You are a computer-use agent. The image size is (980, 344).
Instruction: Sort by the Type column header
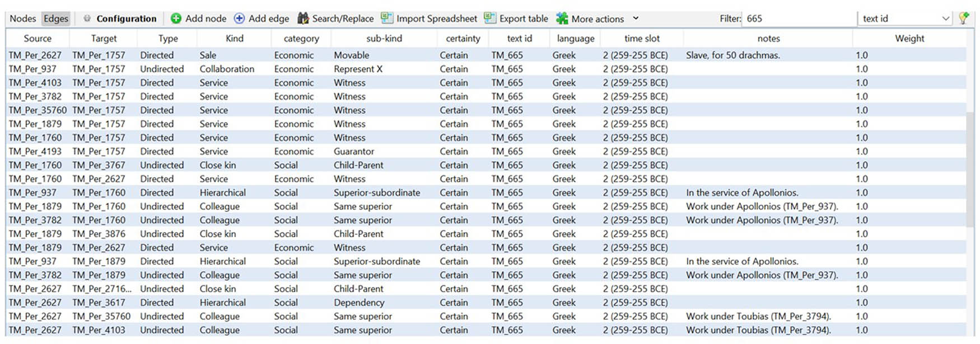tap(168, 39)
